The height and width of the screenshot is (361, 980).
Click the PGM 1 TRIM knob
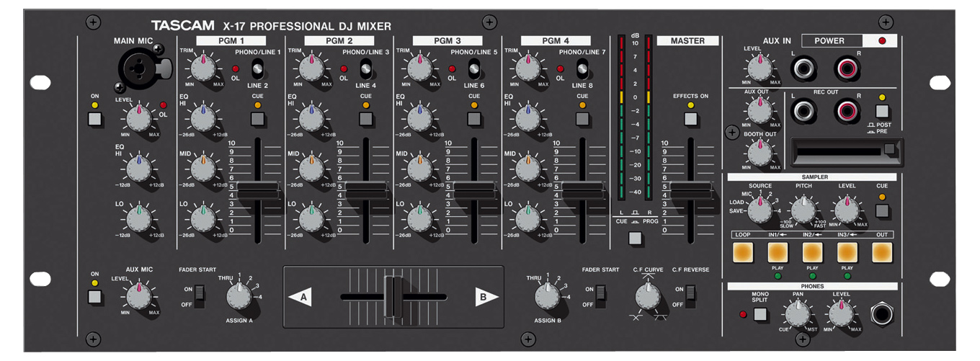point(203,68)
